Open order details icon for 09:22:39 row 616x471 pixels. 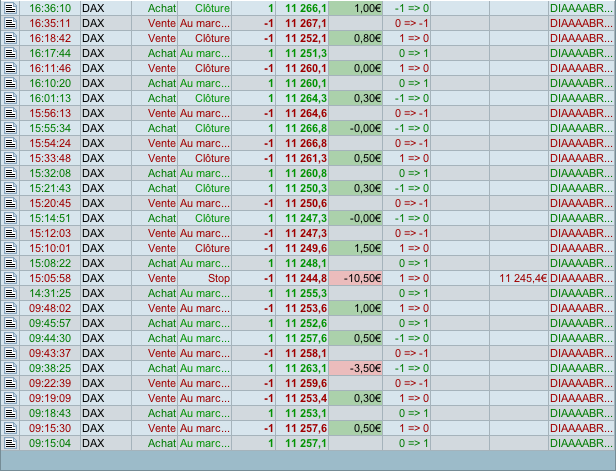11,383
